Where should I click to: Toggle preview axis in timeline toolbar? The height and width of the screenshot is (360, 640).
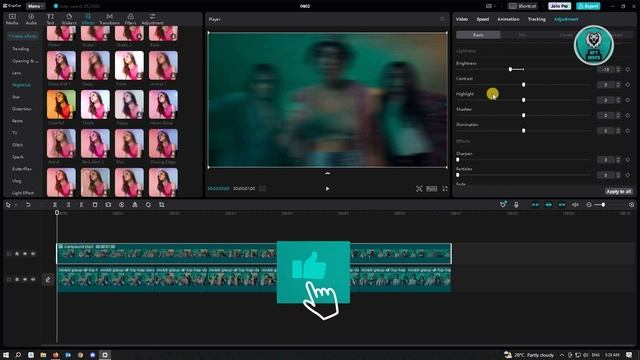576,204
